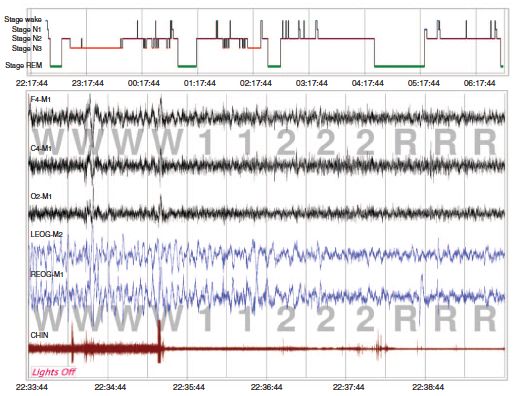Select the LEOG-M2 channel label
The image size is (519, 396).
(x=46, y=234)
